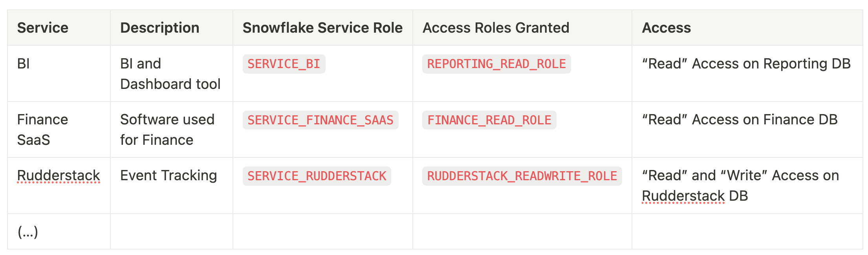Select the Finance SaaS service cell
Image resolution: width=868 pixels, height=255 pixels.
pos(42,129)
